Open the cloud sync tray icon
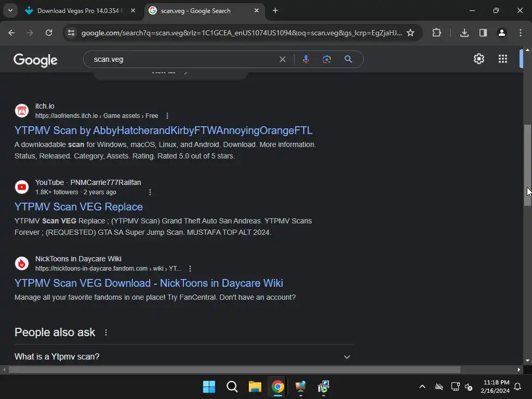Viewport: 532px width, 399px height. click(x=439, y=387)
